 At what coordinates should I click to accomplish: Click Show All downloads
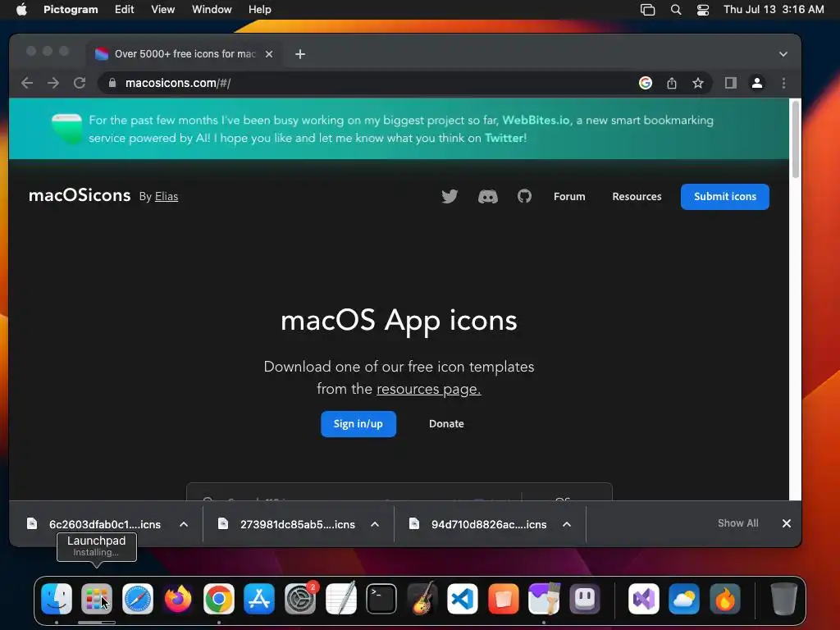click(737, 523)
